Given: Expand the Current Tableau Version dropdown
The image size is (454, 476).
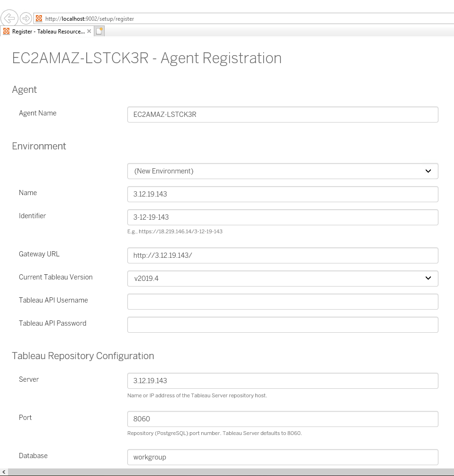Looking at the screenshot, I should click(282, 279).
